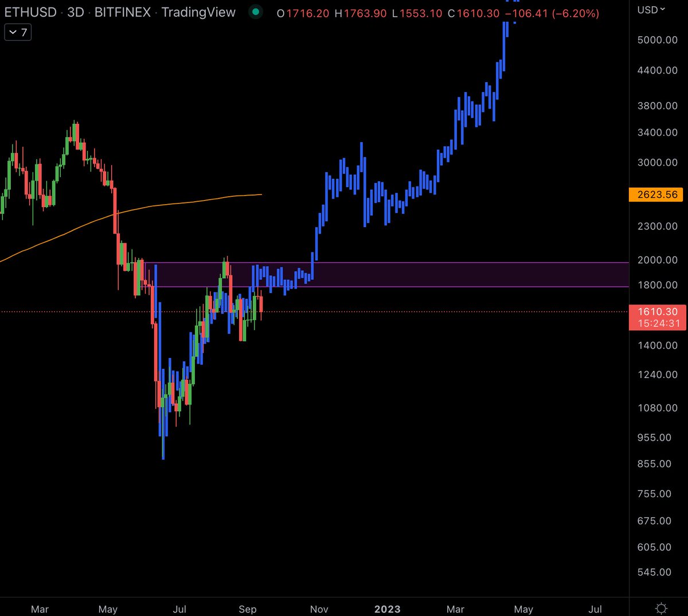Click the Mar label after 2023
The width and height of the screenshot is (688, 616).
(x=455, y=609)
